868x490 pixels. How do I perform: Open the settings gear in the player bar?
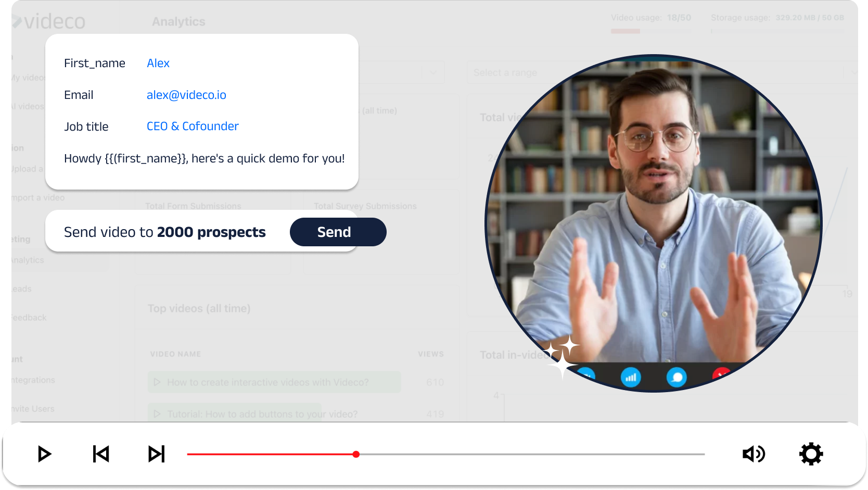coord(811,454)
